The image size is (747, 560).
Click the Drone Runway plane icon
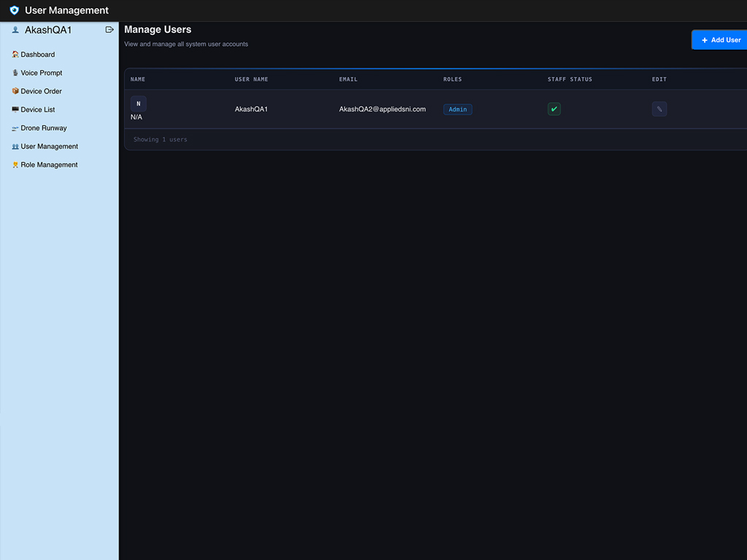(15, 128)
